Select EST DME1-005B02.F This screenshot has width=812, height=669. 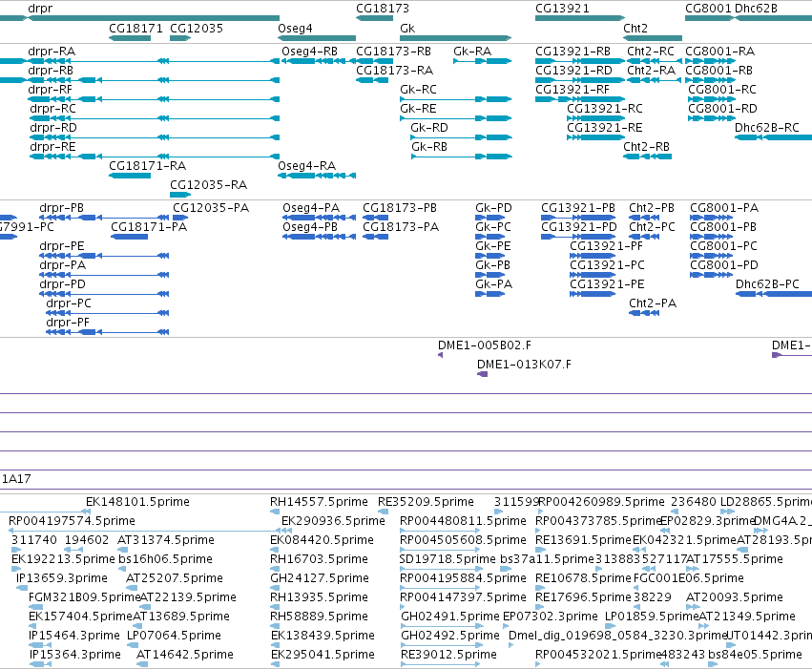tap(440, 355)
